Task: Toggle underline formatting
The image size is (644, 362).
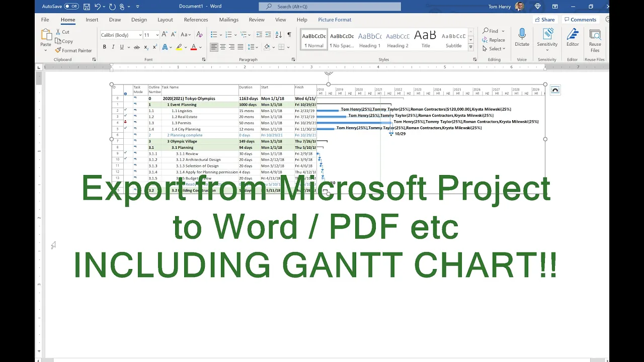Action: coord(121,47)
